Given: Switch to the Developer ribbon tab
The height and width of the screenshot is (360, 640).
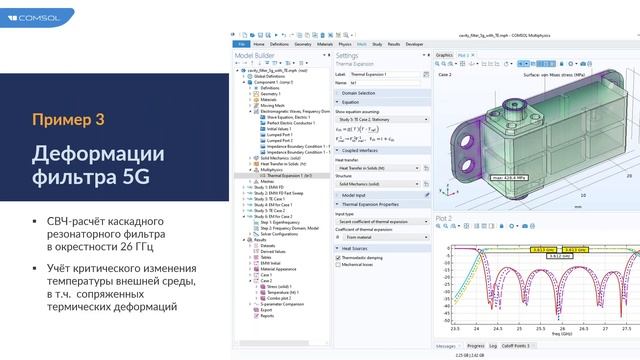Looking at the screenshot, I should pos(414,44).
